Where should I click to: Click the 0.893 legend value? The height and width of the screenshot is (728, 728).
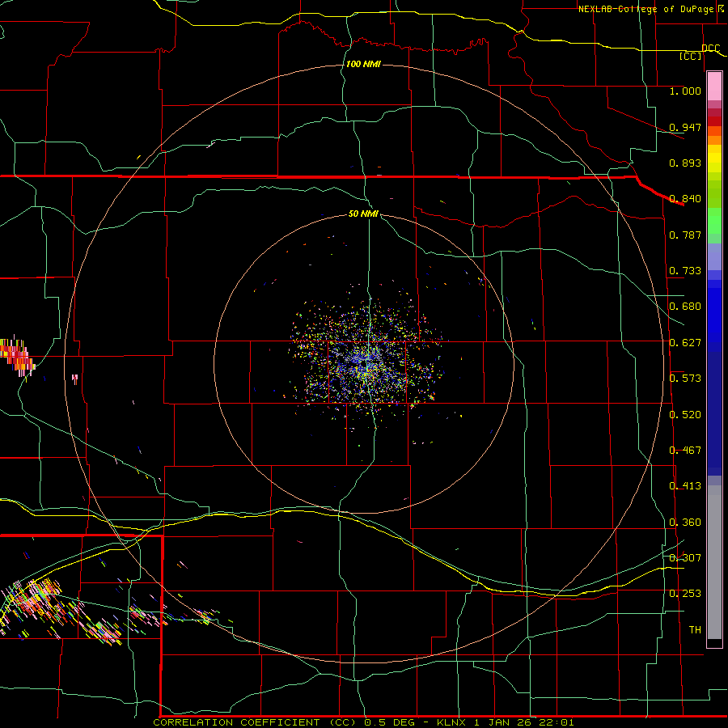(x=685, y=163)
